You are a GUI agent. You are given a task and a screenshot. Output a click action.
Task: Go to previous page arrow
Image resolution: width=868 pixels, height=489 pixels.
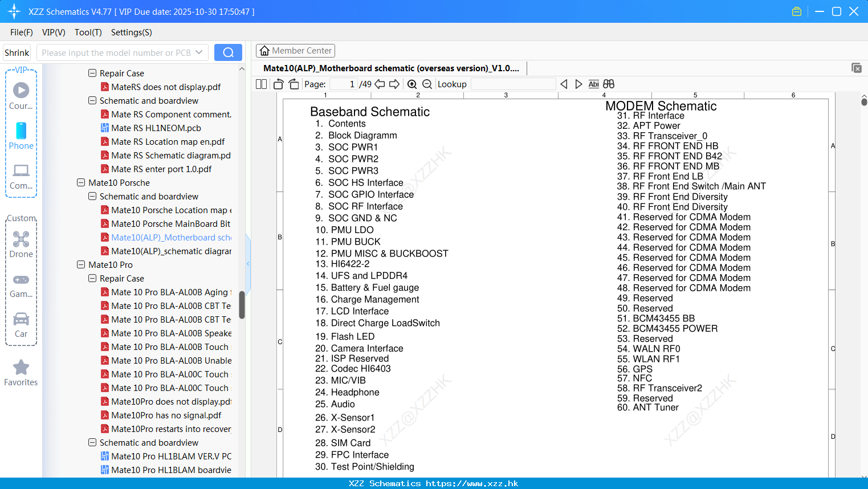click(380, 84)
